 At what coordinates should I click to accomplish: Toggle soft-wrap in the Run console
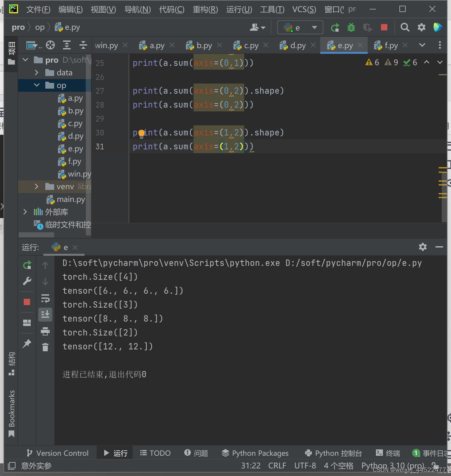(45, 298)
